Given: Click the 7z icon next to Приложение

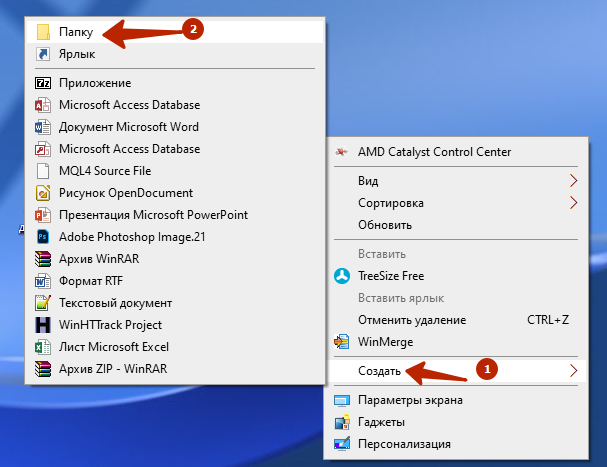Looking at the screenshot, I should 43,83.
